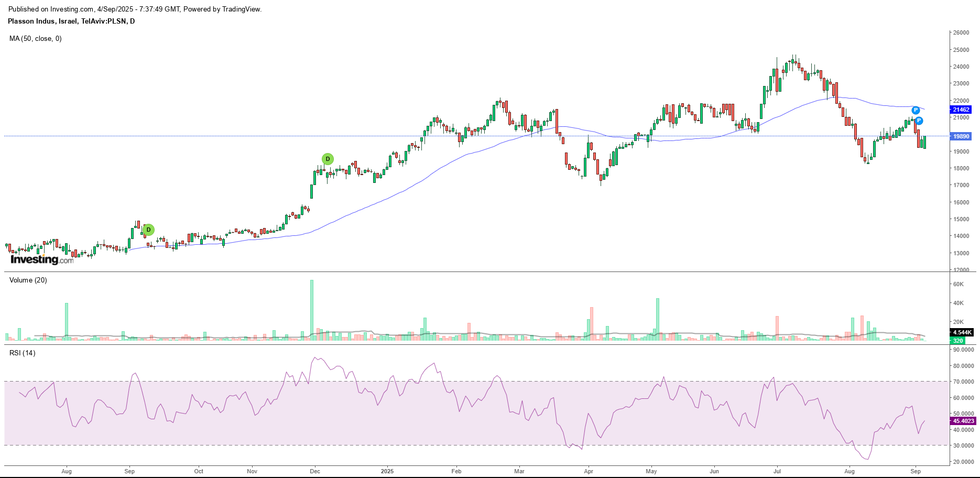Select the RSI (14) indicator label

click(23, 353)
